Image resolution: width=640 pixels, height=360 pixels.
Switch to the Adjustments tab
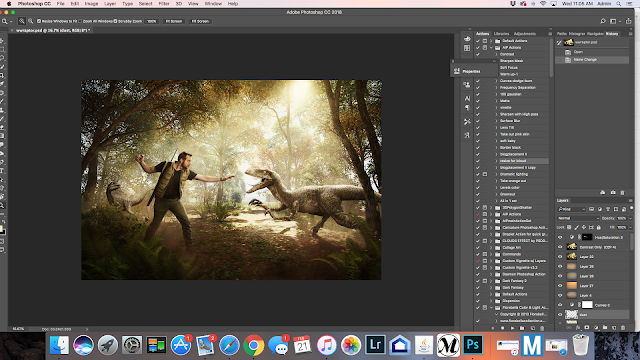click(524, 33)
